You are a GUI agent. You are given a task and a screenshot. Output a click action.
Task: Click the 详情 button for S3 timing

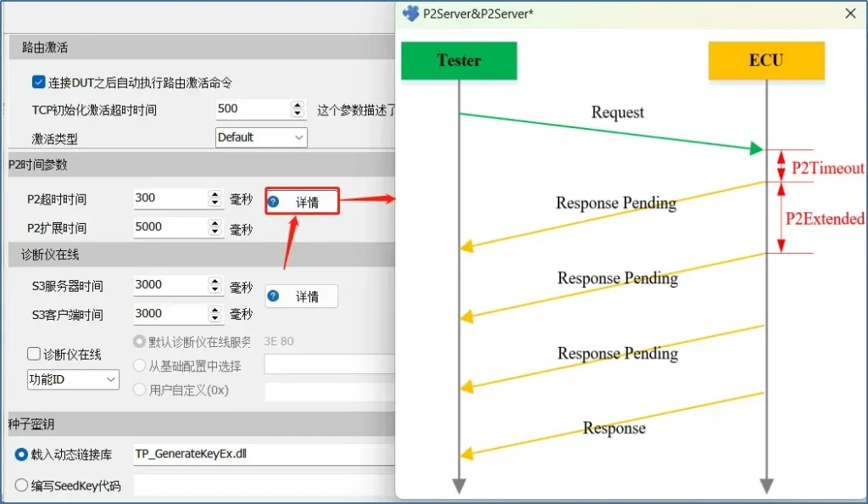[x=303, y=296]
